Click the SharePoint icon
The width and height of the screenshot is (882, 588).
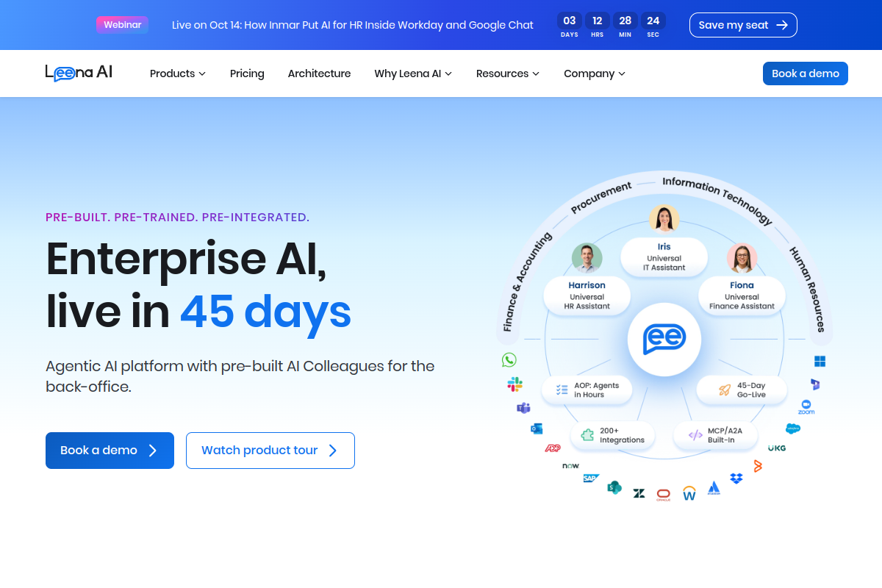614,487
